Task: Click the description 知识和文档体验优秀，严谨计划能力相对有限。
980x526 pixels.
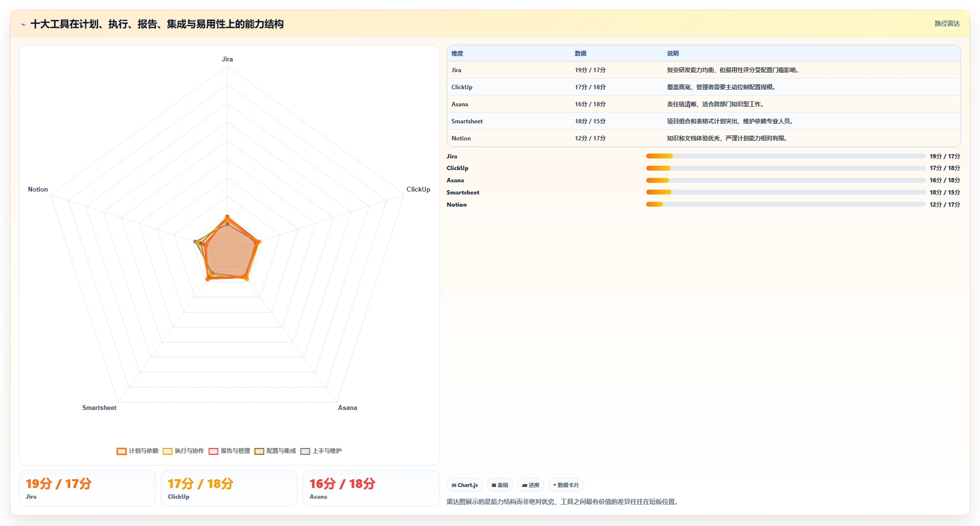Action: point(727,138)
